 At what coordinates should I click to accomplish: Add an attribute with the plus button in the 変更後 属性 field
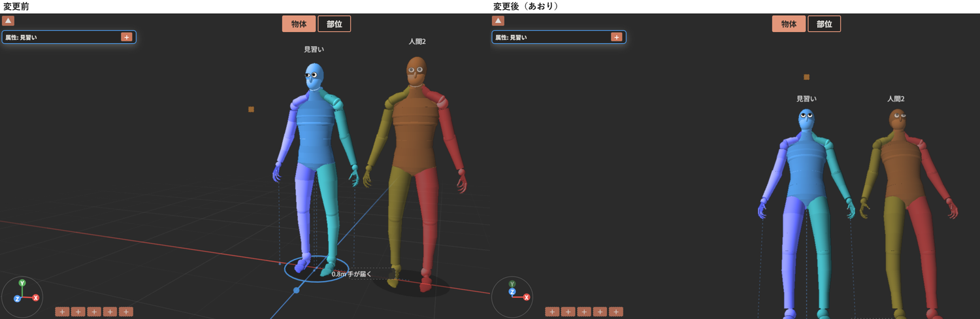click(616, 37)
